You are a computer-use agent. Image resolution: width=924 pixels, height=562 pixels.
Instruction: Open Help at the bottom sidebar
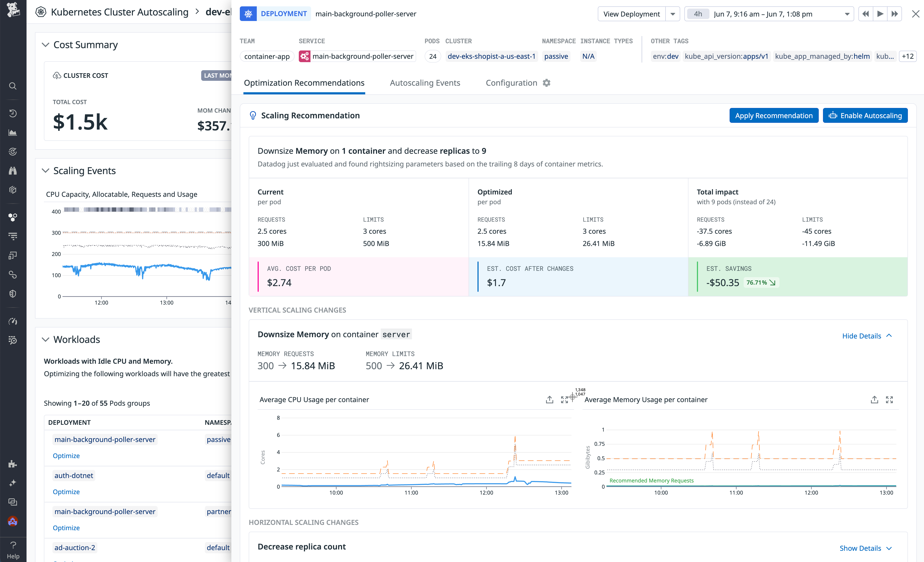point(13,545)
